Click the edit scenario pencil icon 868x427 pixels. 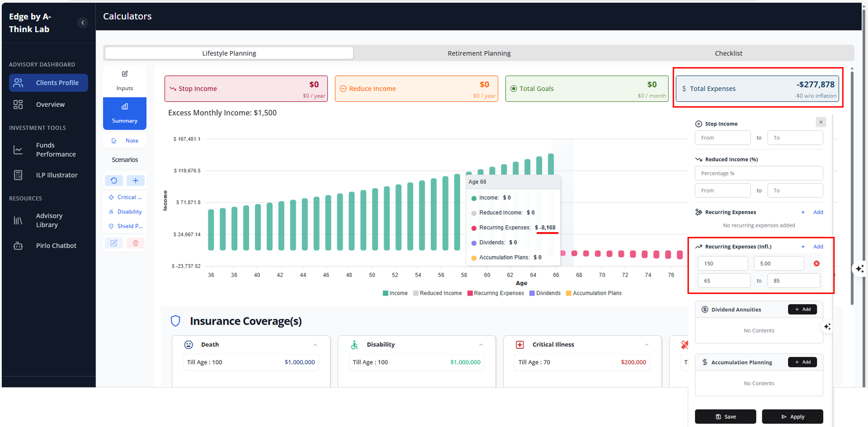click(114, 243)
